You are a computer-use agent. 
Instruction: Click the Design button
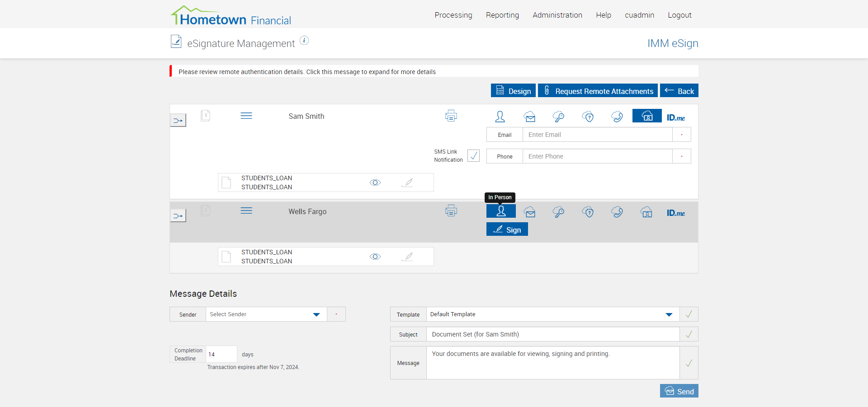click(x=513, y=90)
